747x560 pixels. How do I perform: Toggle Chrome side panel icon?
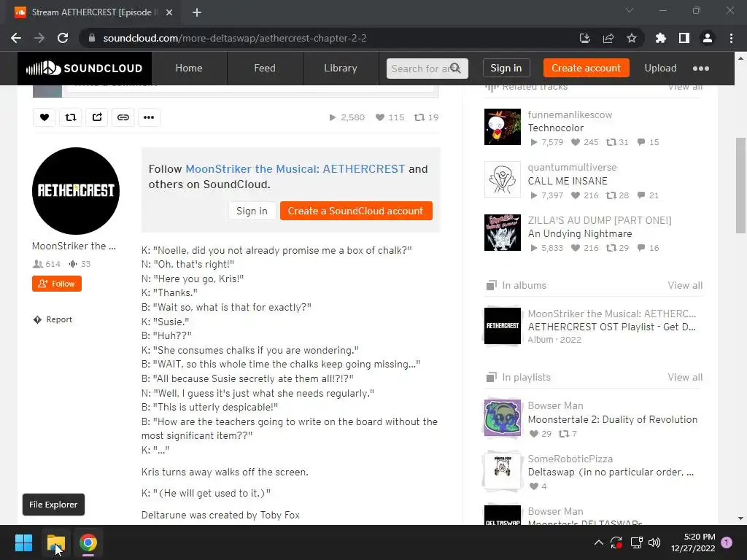click(x=684, y=38)
